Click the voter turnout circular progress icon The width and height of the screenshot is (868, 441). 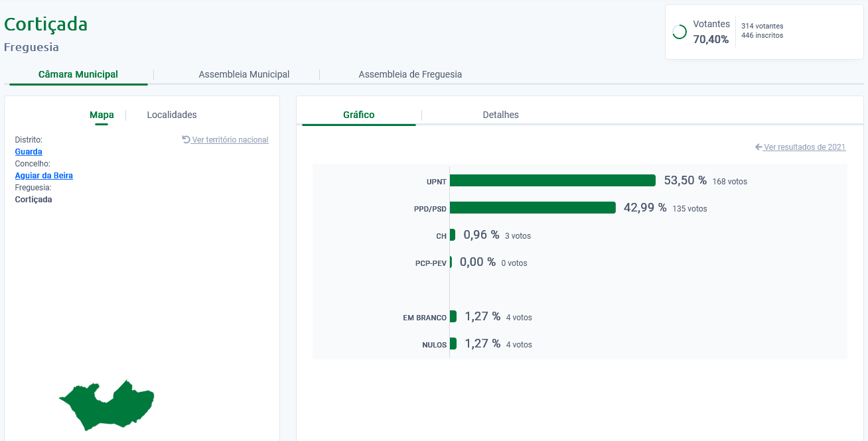click(679, 32)
